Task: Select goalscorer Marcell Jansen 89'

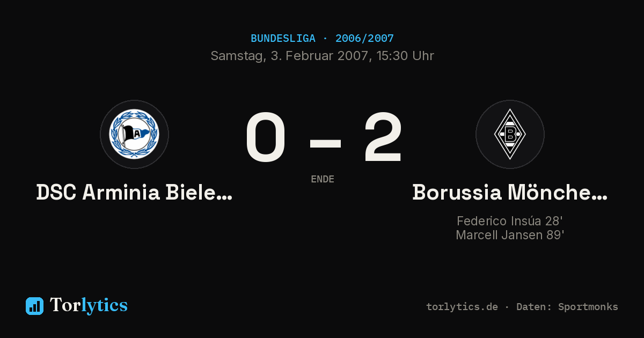Action: tap(510, 235)
